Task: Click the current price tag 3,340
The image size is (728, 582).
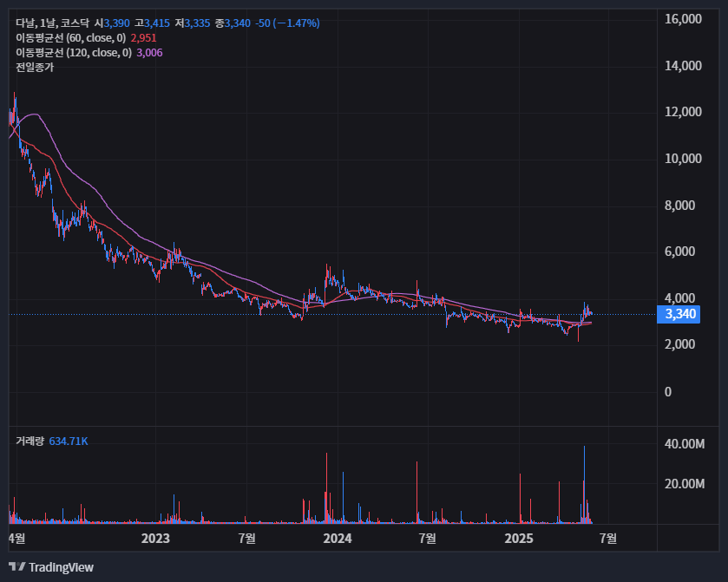Action: click(679, 314)
